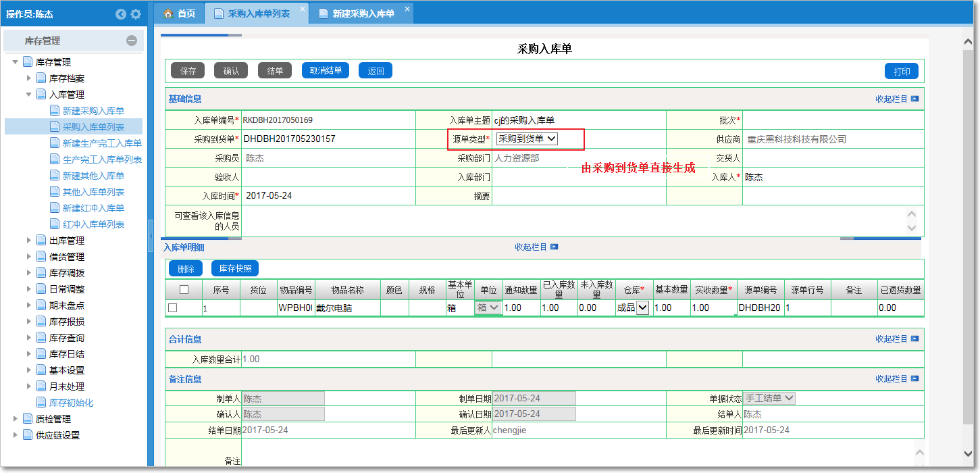Collapse 库存管理 panel with minus icon

[x=132, y=41]
